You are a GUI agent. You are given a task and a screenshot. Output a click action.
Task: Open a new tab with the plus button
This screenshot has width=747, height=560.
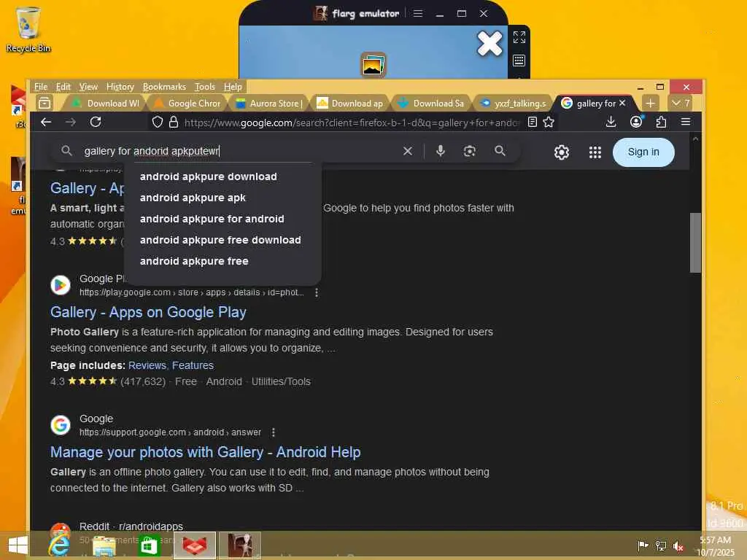coord(650,103)
